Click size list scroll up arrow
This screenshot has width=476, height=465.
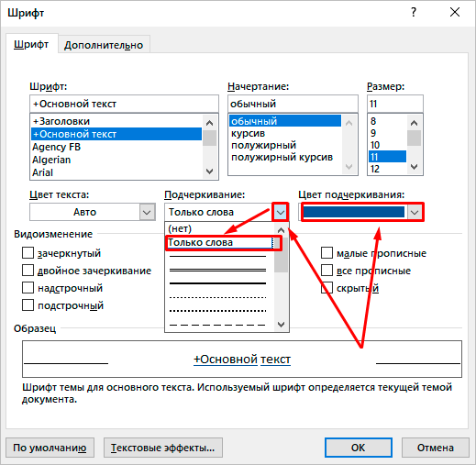pyautogui.click(x=415, y=123)
